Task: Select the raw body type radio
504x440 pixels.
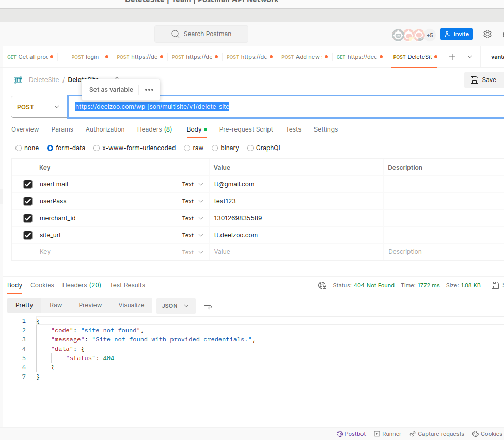Action: point(187,148)
